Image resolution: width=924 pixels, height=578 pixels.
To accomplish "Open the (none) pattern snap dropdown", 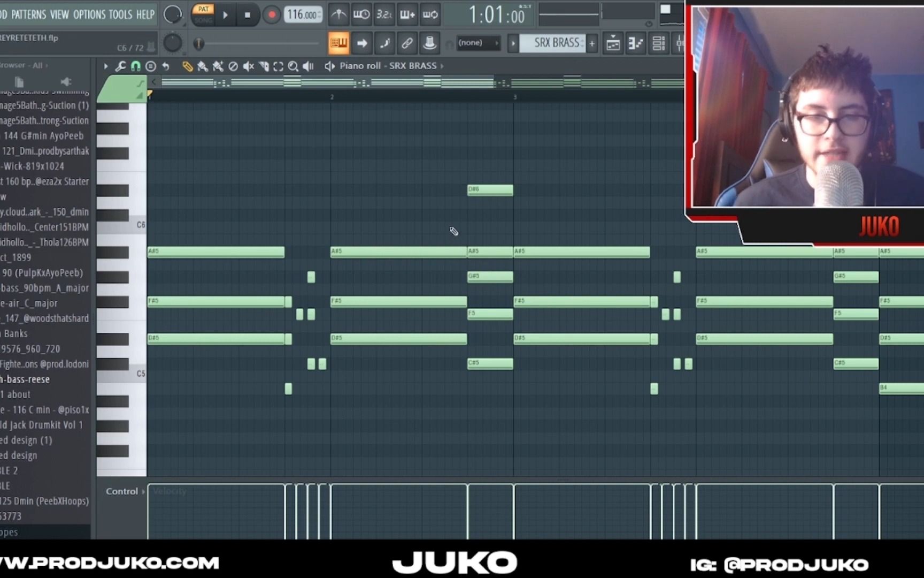I will 479,43.
